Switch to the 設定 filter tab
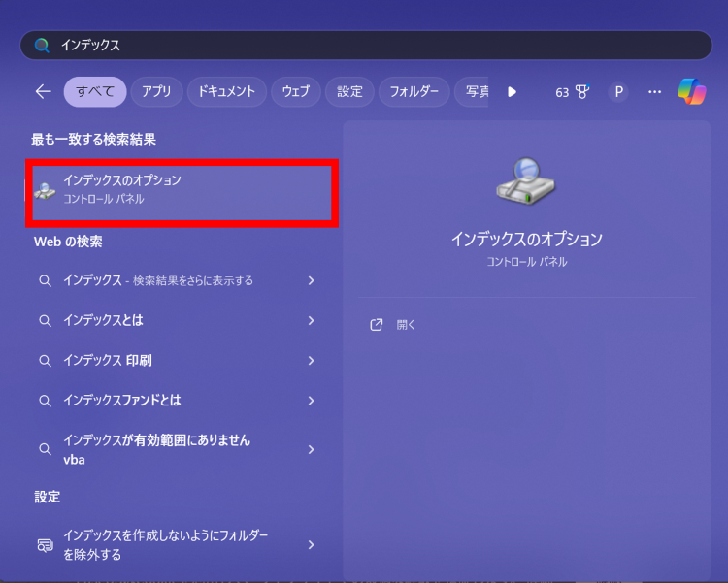Screen dimensions: 728x583 pos(349,91)
